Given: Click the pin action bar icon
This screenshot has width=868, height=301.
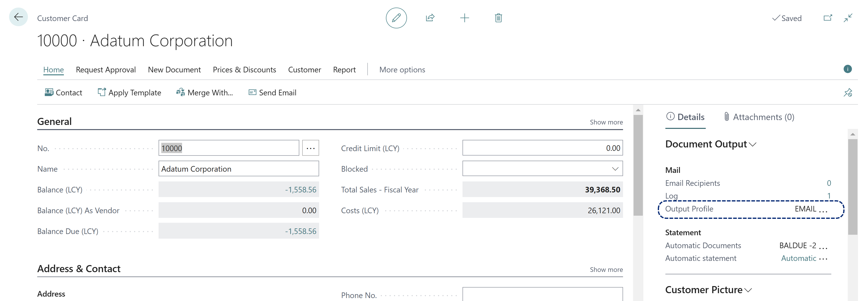Looking at the screenshot, I should point(848,92).
